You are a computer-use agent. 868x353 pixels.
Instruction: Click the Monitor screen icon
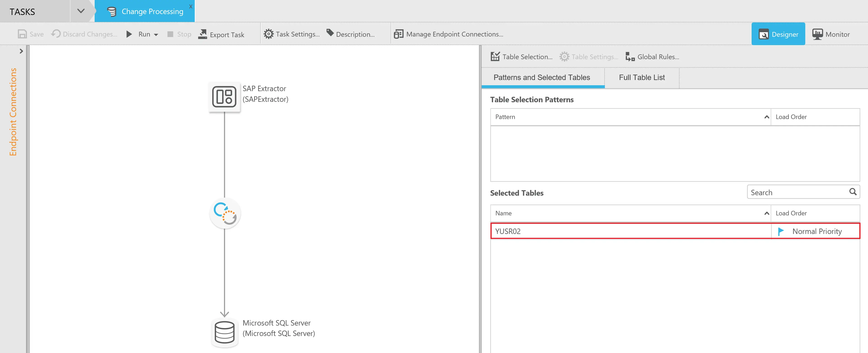[818, 34]
